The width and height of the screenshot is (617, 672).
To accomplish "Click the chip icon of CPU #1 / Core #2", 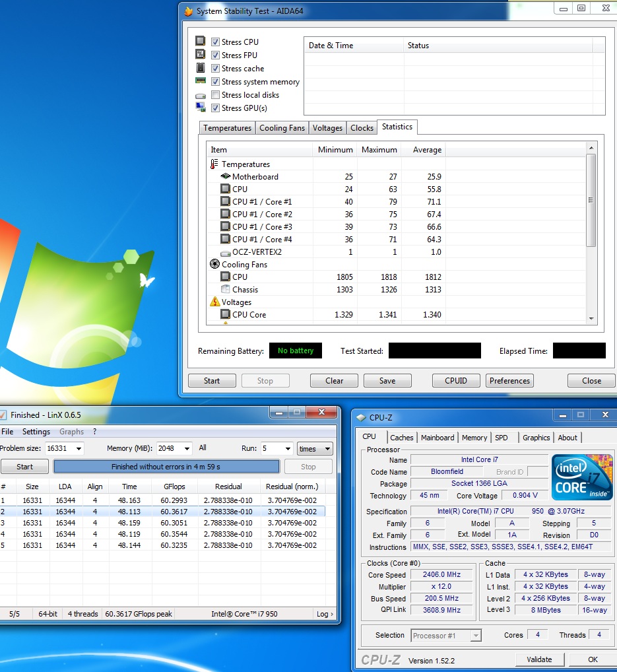I will pos(226,213).
